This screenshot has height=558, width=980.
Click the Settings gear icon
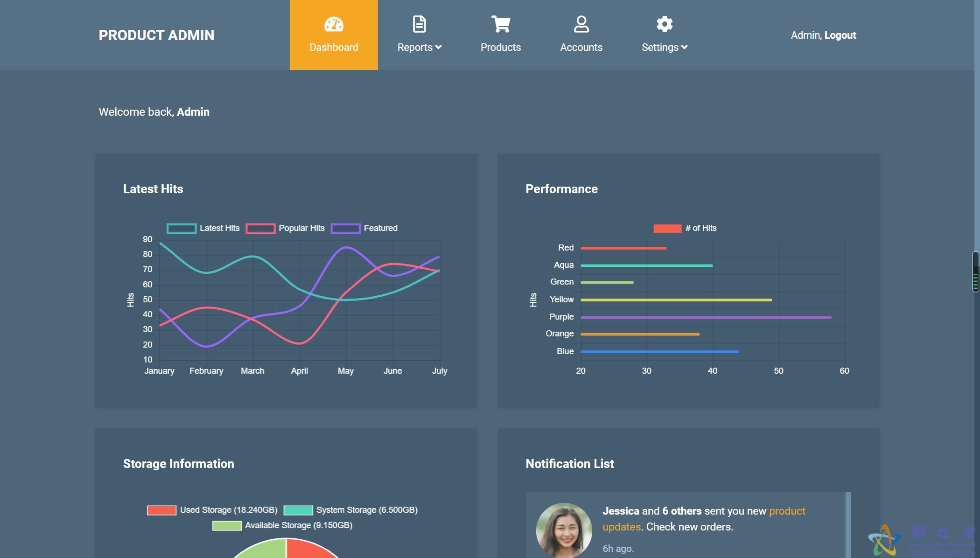point(664,24)
